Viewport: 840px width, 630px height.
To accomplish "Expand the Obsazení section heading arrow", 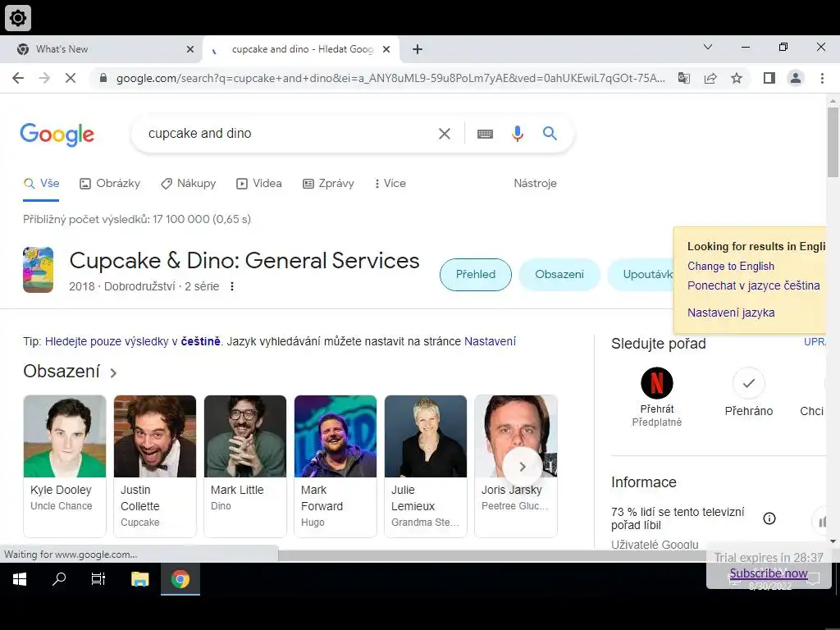I will [x=113, y=373].
